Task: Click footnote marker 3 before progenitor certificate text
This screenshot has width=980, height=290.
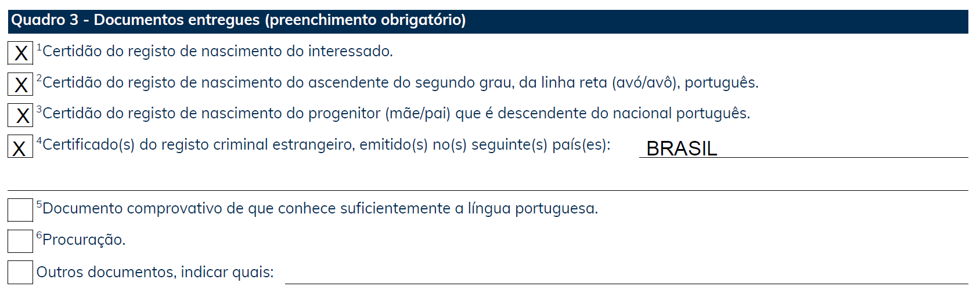Action: click(39, 108)
